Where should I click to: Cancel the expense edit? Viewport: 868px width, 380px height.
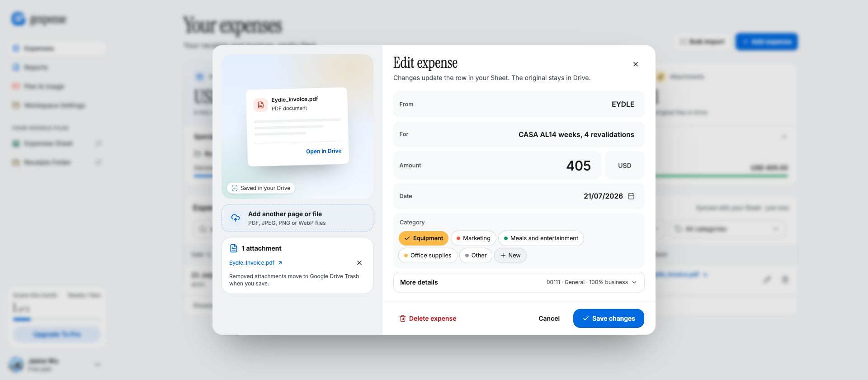tap(549, 318)
